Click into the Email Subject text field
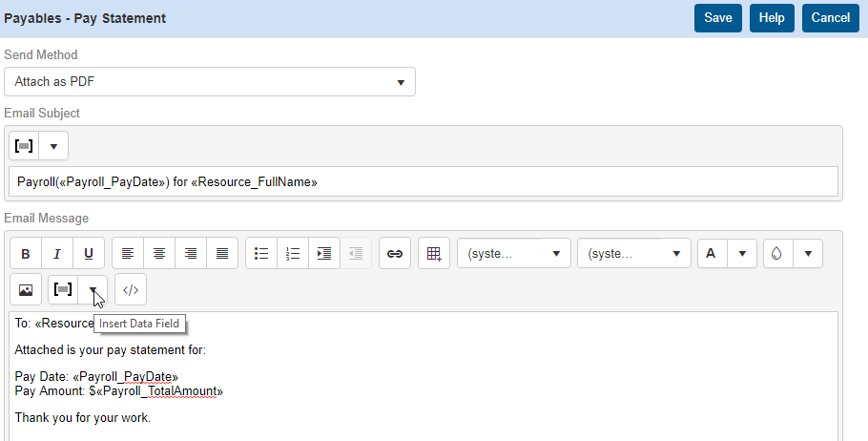 click(424, 181)
